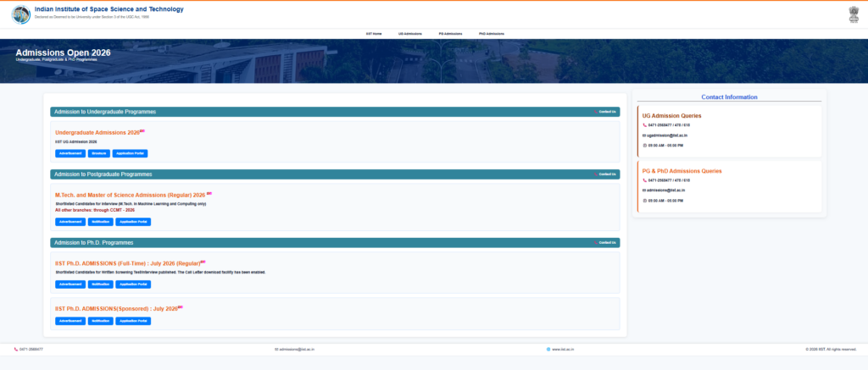Viewport: 868px width, 370px height.
Task: Click the new badge on Undergraduate Admissions 2026
Action: coord(142,131)
